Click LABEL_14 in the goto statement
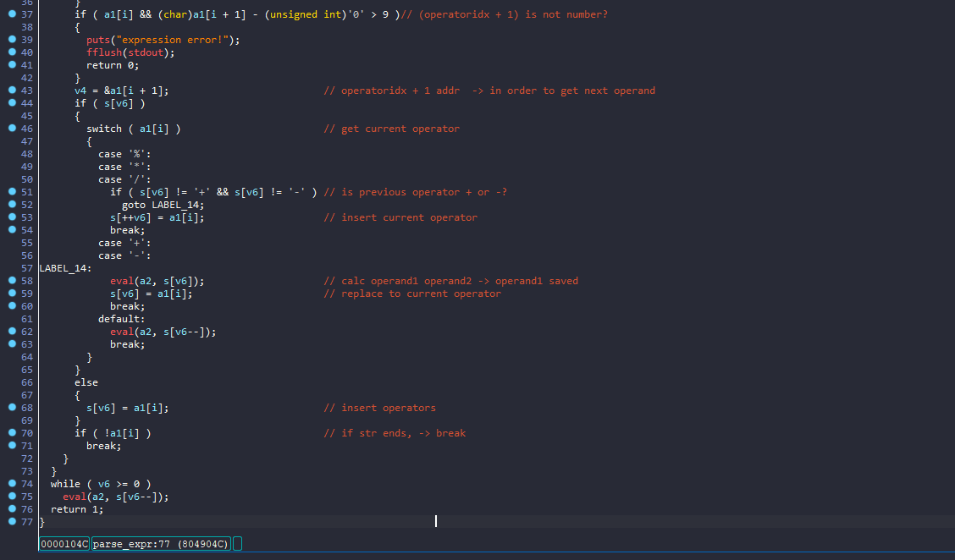This screenshot has height=560, width=955. [x=174, y=205]
